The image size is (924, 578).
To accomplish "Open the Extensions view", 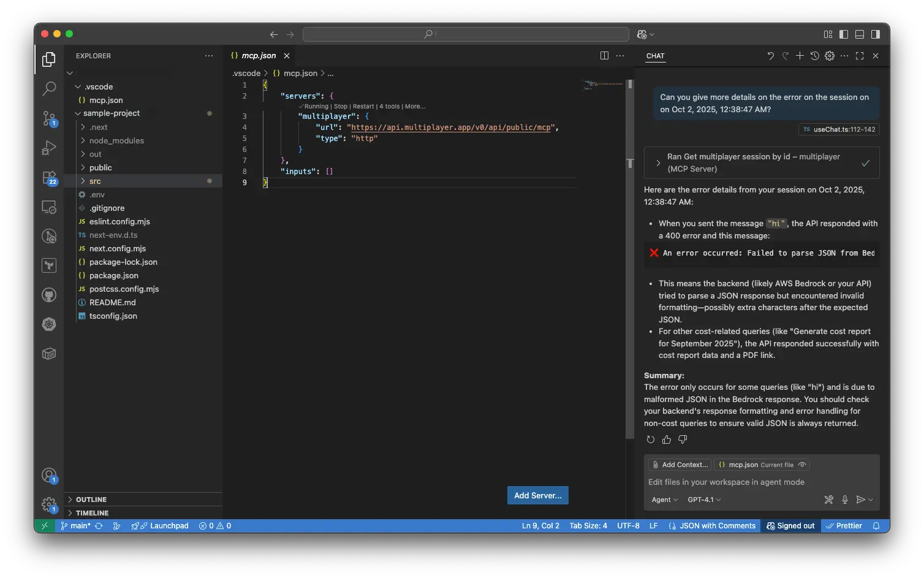I will pos(49,177).
